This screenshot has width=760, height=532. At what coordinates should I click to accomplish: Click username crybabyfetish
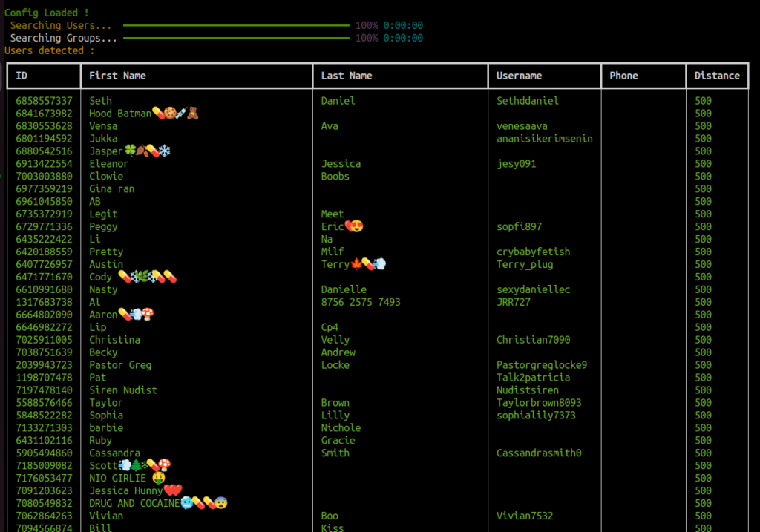click(533, 252)
